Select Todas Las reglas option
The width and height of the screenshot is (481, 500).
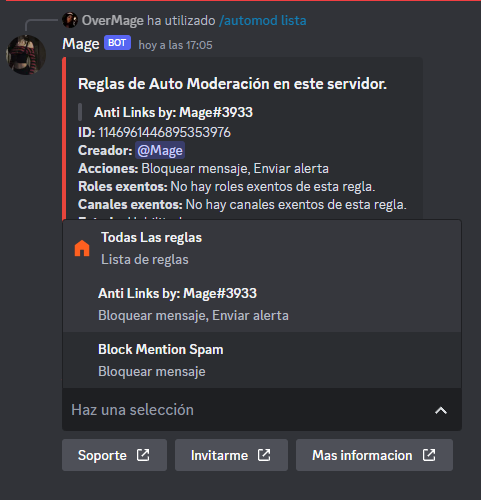[x=262, y=248]
